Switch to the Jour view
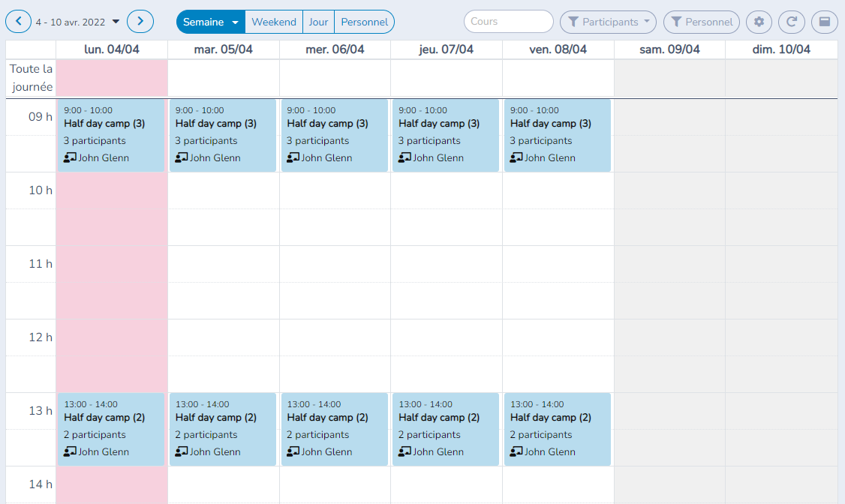Image resolution: width=845 pixels, height=504 pixels. coord(318,22)
